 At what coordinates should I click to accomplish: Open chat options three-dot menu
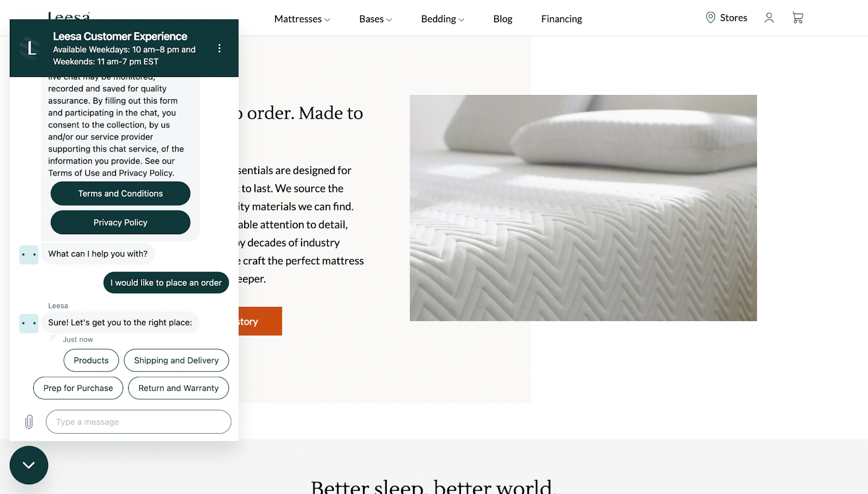point(219,48)
